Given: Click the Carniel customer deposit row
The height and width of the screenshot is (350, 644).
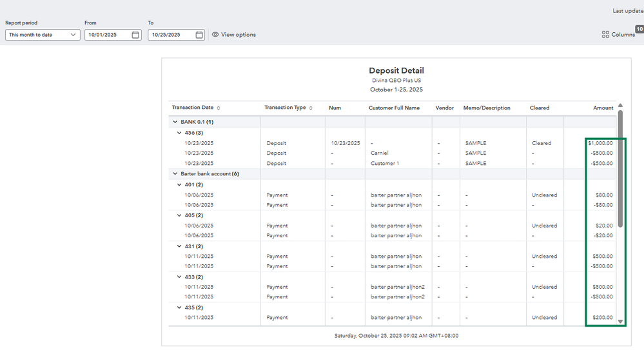Looking at the screenshot, I should pyautogui.click(x=380, y=153).
